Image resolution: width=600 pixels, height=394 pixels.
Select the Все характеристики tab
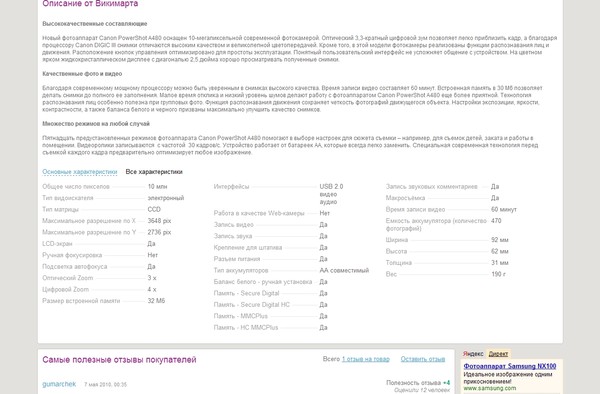tap(154, 172)
